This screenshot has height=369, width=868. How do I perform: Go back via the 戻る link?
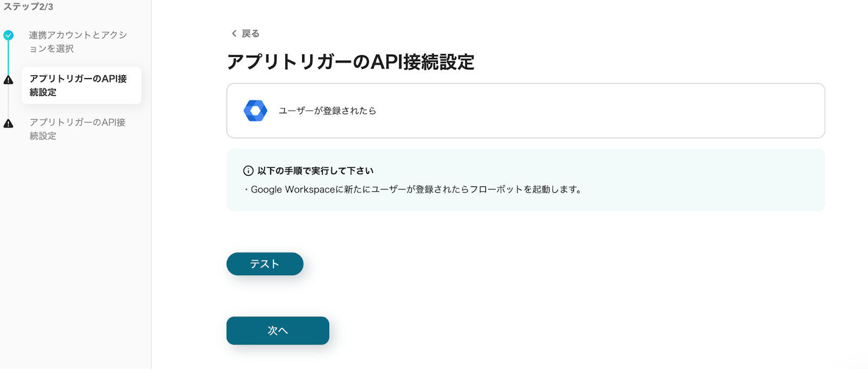pyautogui.click(x=250, y=34)
